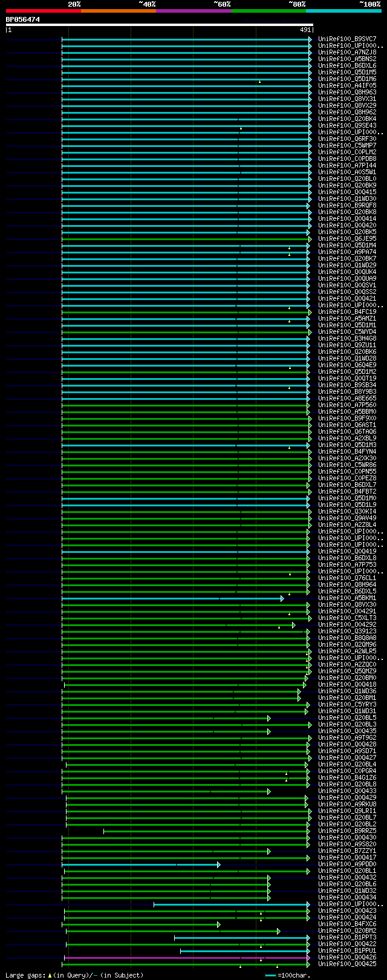Select the UniRef100_A7PI44 label
Screen dimensions: 387x980
[x=347, y=166]
